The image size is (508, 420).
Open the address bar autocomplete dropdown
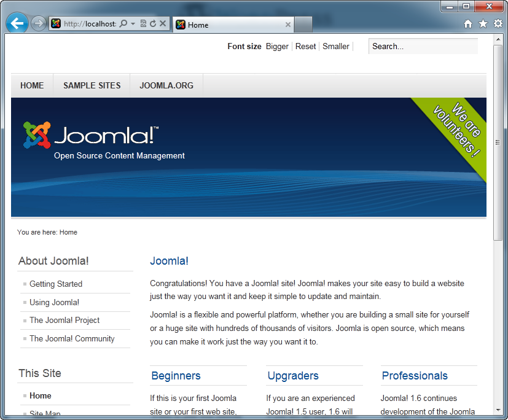pyautogui.click(x=133, y=23)
